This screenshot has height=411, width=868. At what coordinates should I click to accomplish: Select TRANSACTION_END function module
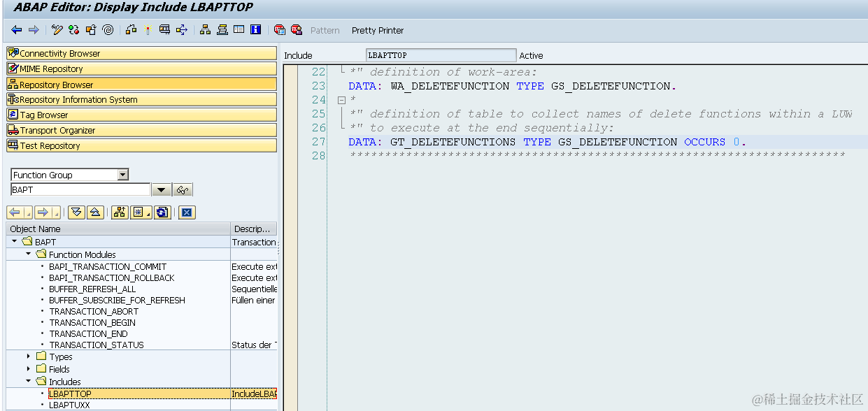click(x=89, y=333)
